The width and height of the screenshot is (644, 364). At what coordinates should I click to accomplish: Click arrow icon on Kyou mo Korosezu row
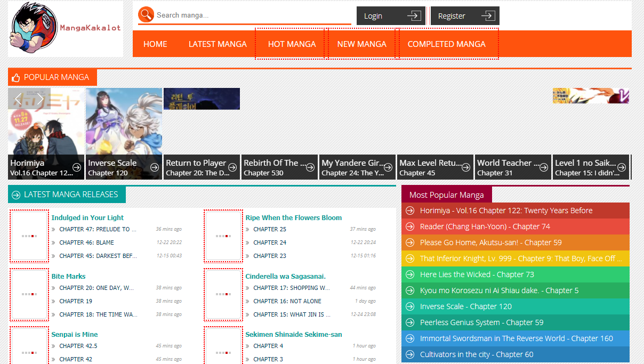410,290
